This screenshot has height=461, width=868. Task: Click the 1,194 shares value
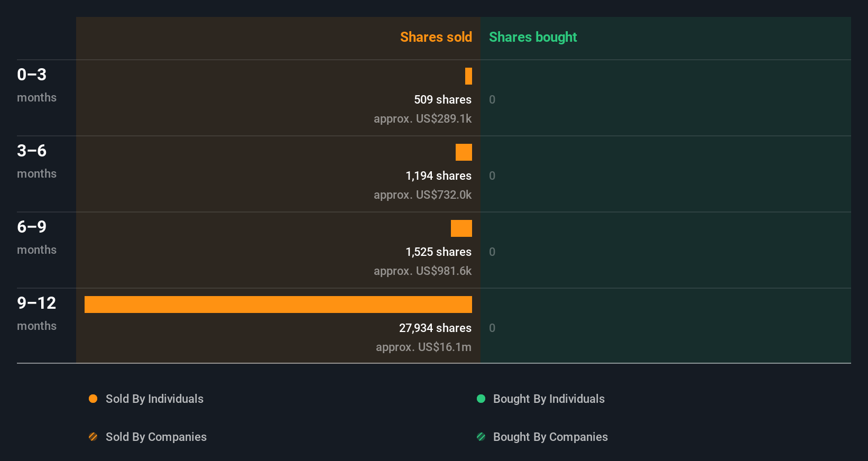pyautogui.click(x=438, y=176)
